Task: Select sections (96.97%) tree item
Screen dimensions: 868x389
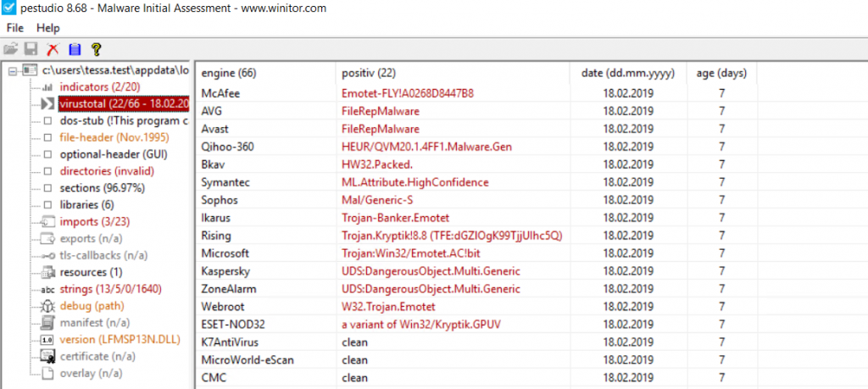Action: point(102,188)
